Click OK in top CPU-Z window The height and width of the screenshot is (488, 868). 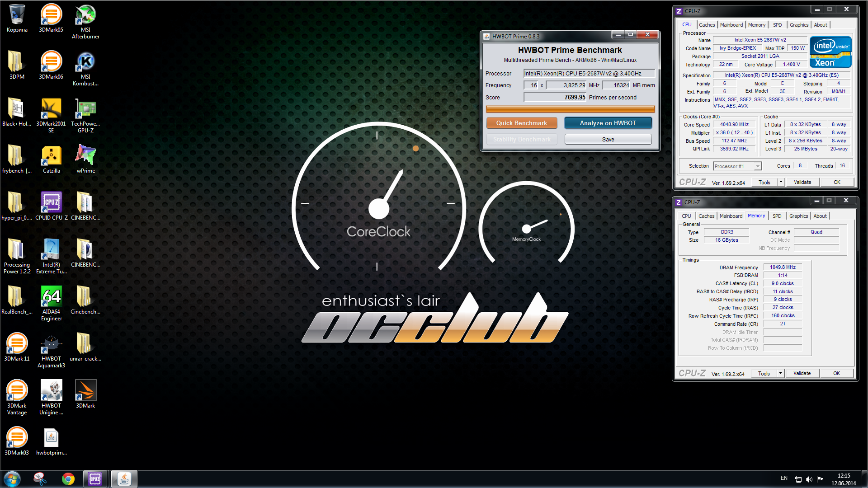click(837, 182)
